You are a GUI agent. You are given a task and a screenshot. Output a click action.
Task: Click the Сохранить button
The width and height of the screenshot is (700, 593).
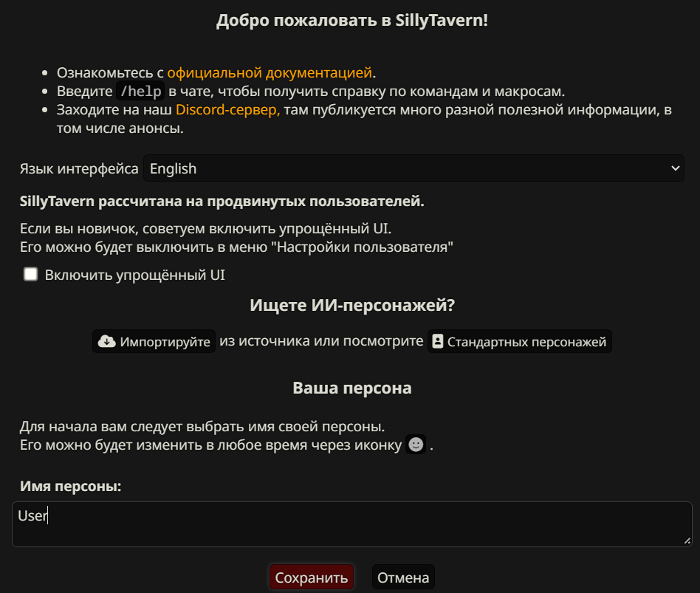[312, 577]
